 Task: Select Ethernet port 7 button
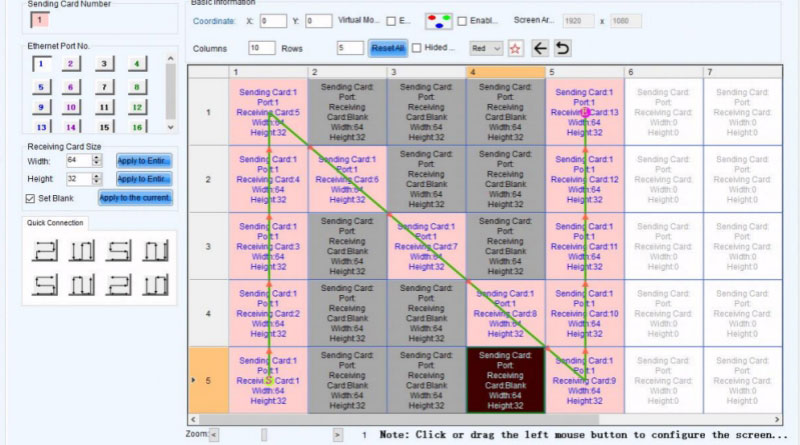point(104,87)
